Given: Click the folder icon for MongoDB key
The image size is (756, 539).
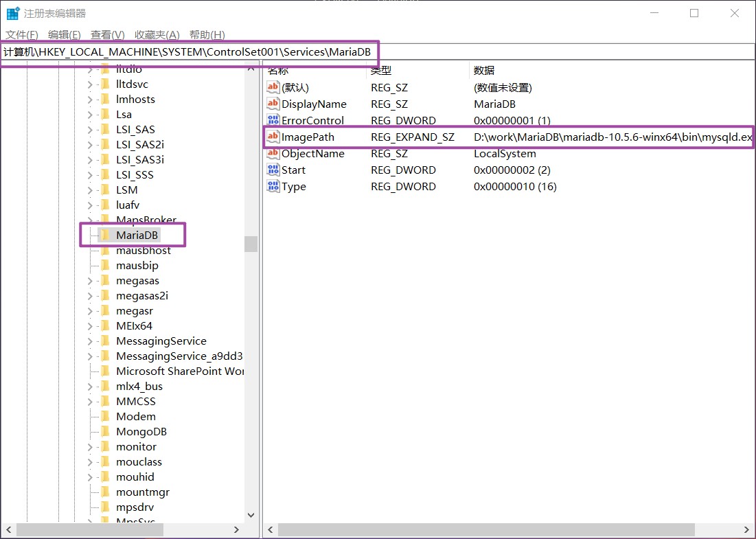Looking at the screenshot, I should point(104,432).
